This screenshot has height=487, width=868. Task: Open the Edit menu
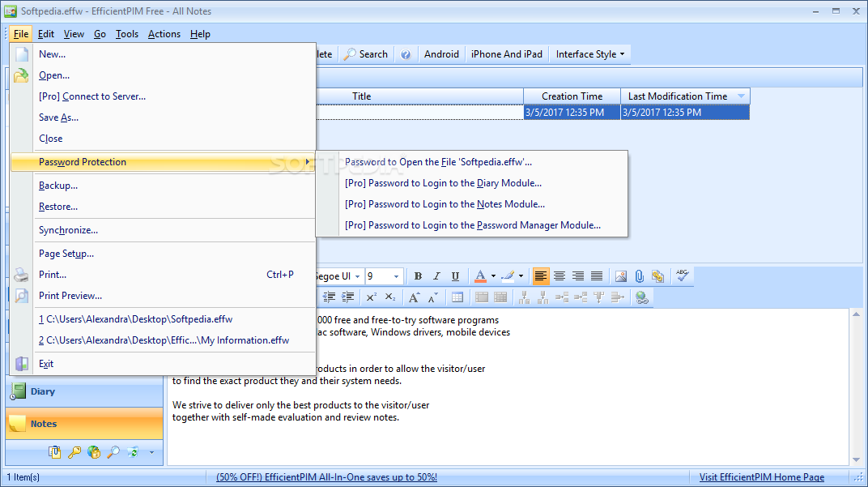click(x=46, y=34)
